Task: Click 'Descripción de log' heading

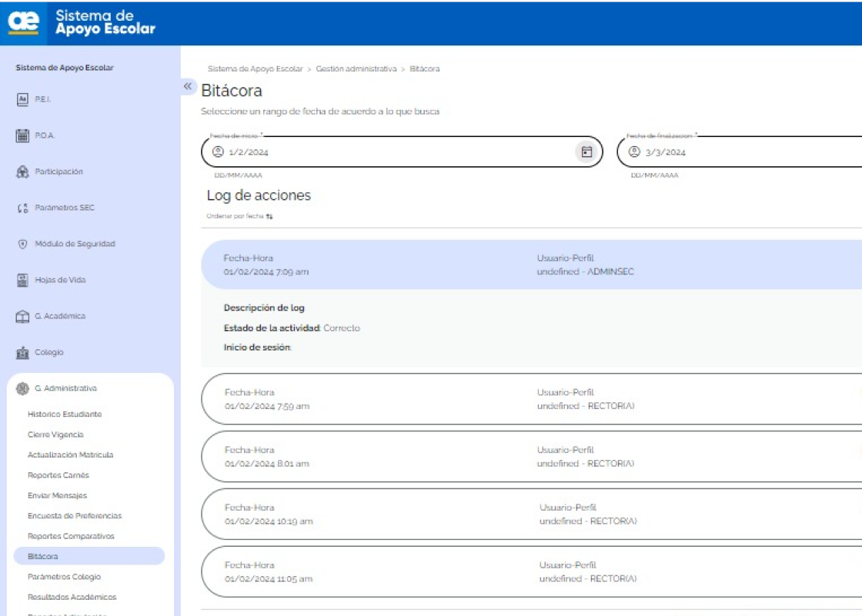Action: tap(264, 308)
